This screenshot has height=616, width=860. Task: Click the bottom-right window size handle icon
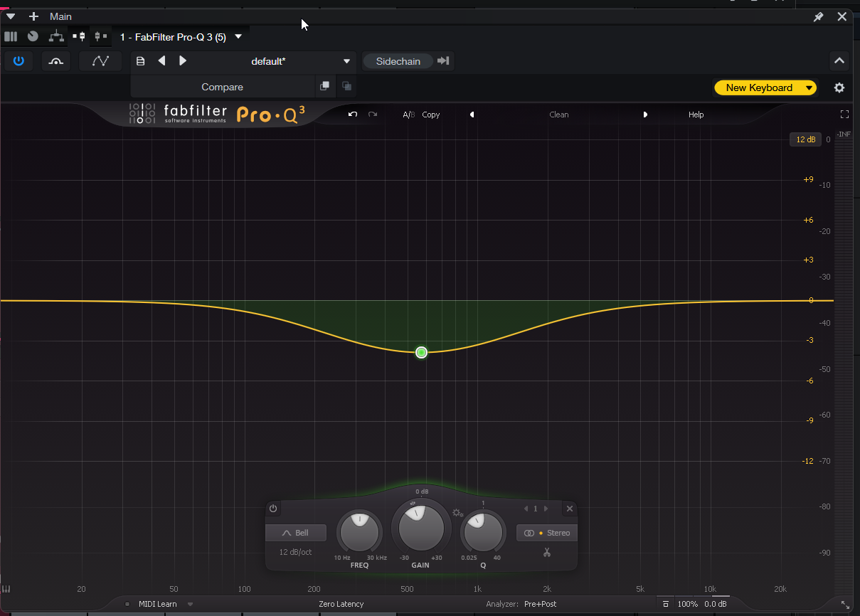[845, 604]
